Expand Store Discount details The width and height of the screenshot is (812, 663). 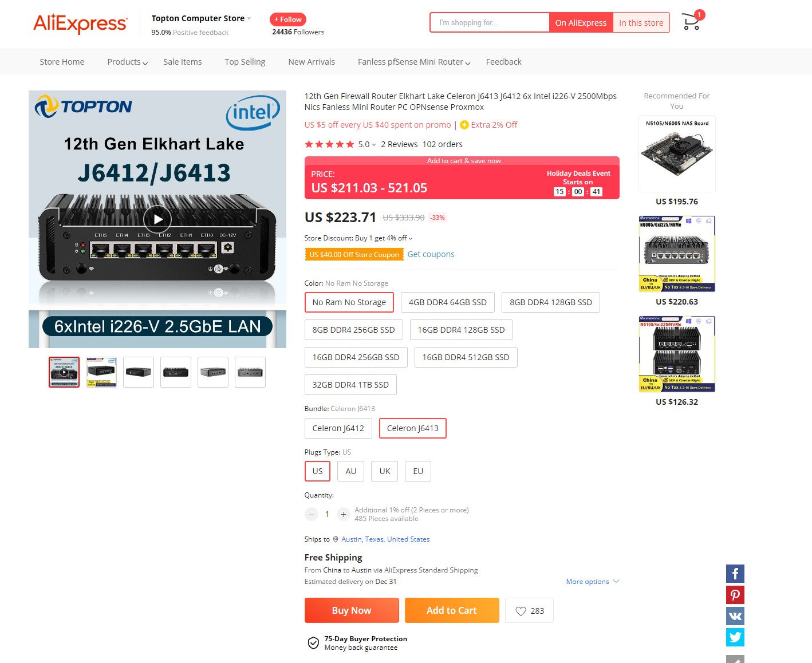[358, 238]
